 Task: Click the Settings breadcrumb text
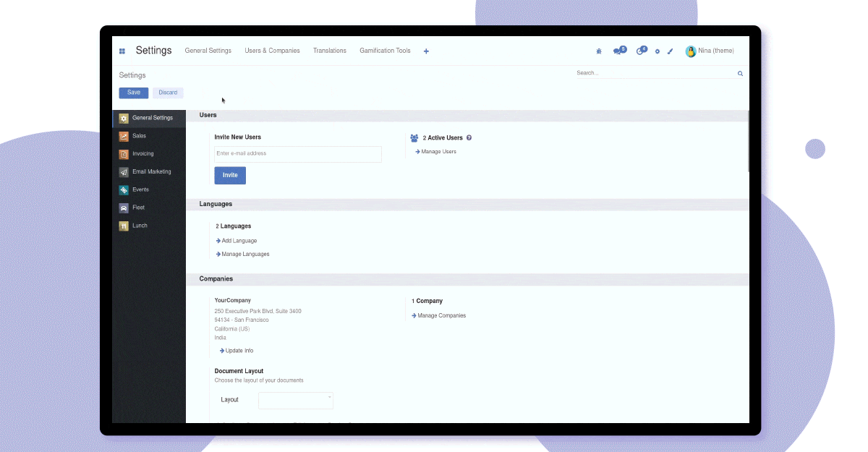132,75
